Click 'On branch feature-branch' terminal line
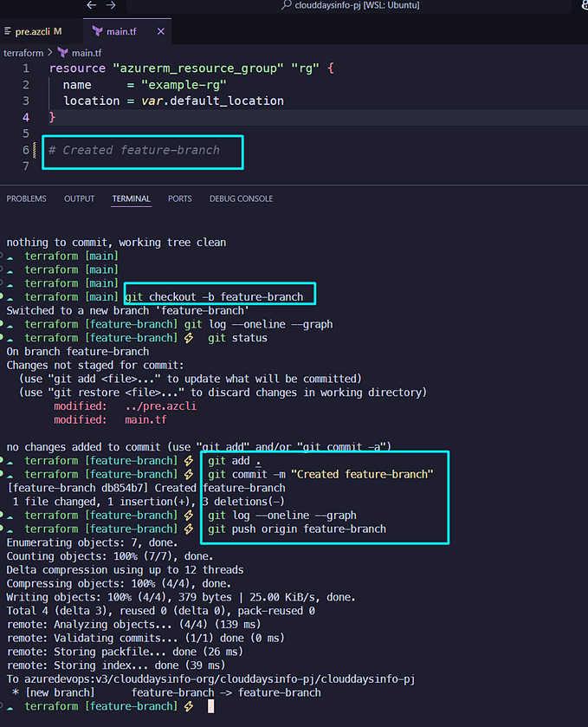The width and height of the screenshot is (588, 727). (78, 352)
